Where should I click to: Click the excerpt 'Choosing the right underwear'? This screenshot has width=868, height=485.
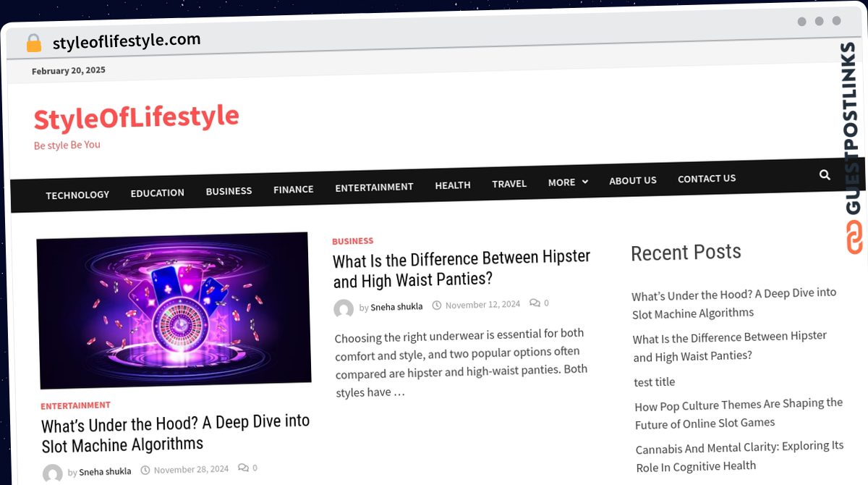(x=461, y=363)
